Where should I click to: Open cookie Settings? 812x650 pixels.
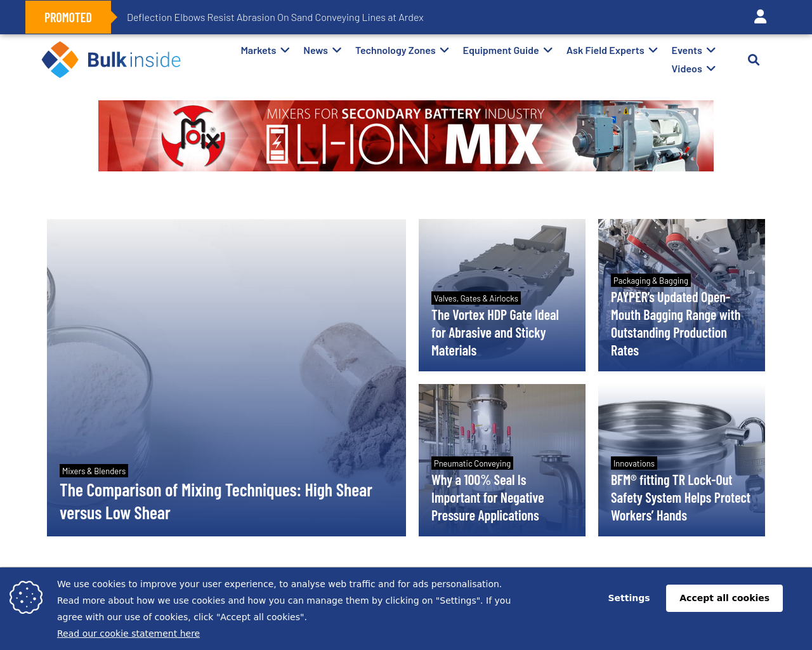click(629, 598)
